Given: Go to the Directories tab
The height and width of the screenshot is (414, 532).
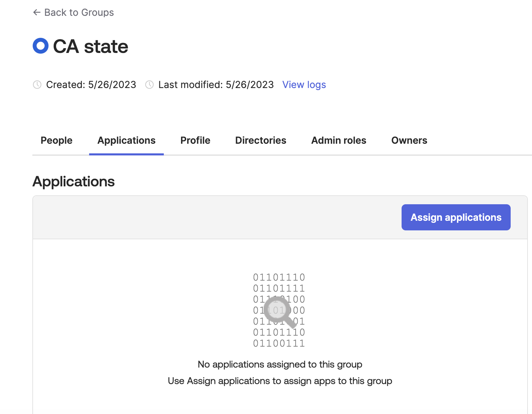Looking at the screenshot, I should 260,140.
